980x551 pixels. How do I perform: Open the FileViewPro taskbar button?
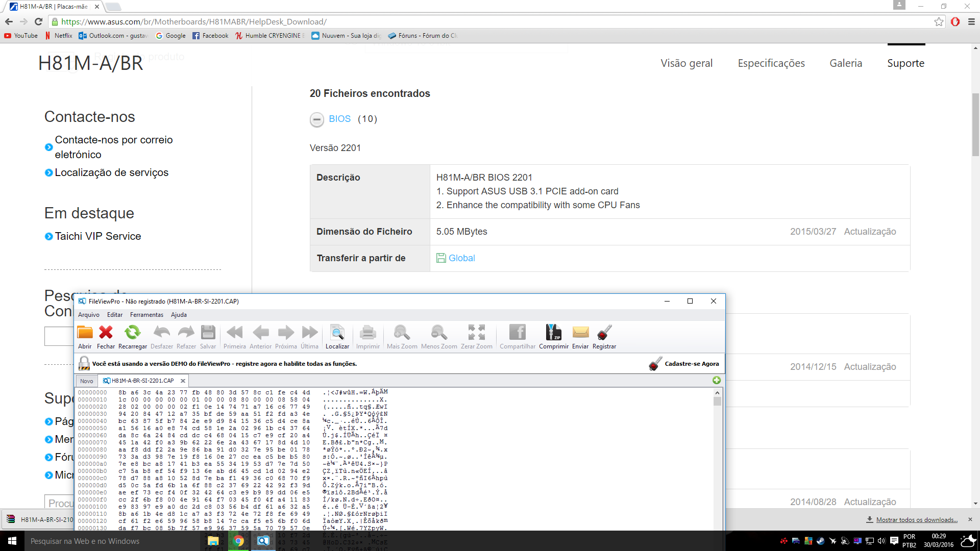pyautogui.click(x=263, y=541)
